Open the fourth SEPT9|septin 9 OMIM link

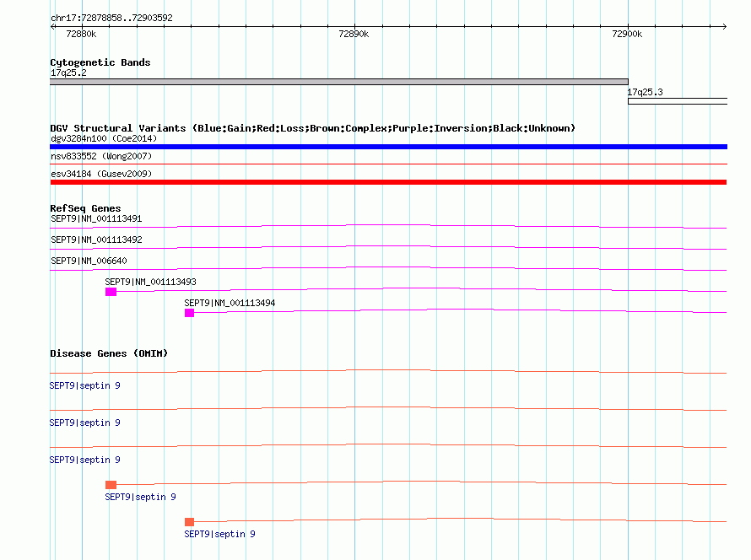(140, 497)
